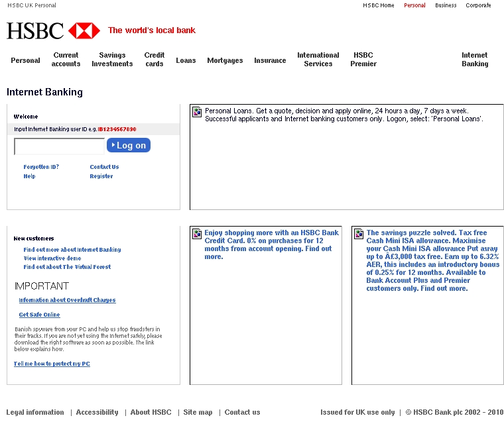Open HSBC Premier menu

363,60
